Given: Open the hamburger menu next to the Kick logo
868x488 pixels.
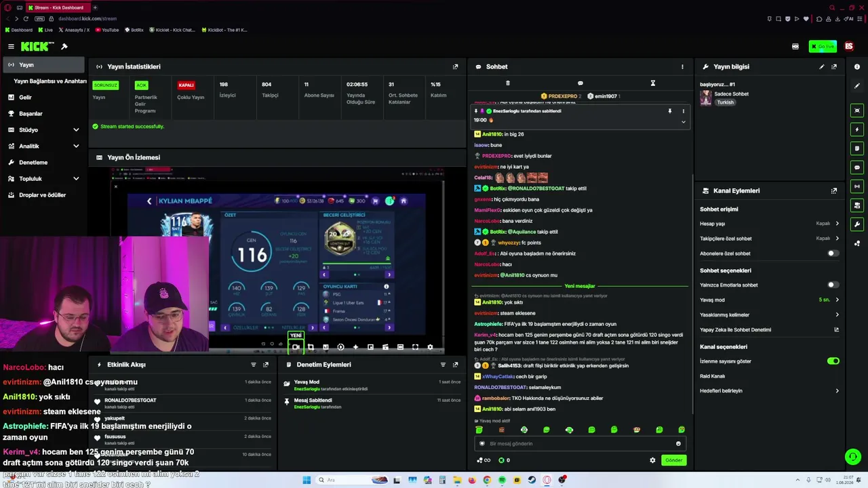Looking at the screenshot, I should click(11, 47).
